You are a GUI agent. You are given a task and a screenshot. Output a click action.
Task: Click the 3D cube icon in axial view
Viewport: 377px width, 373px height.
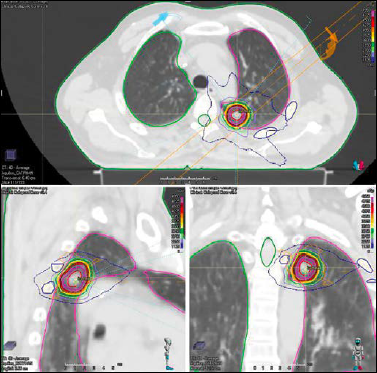[x=10, y=155]
